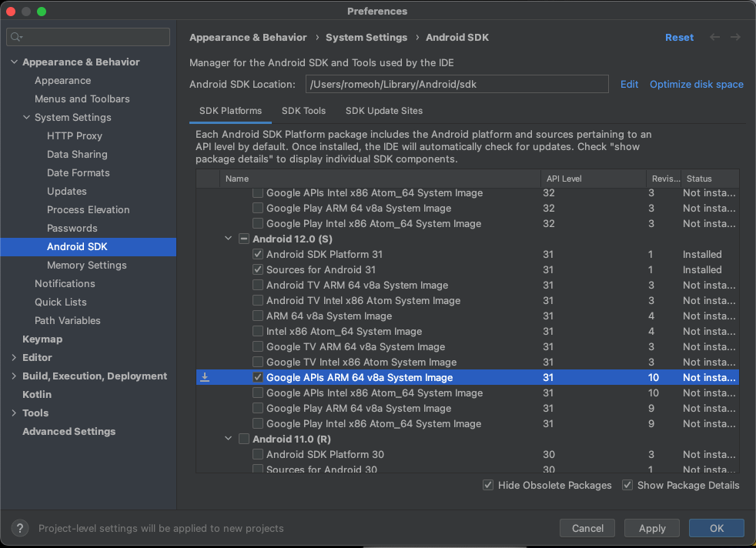
Task: Click Optimize disk space link
Action: 696,85
